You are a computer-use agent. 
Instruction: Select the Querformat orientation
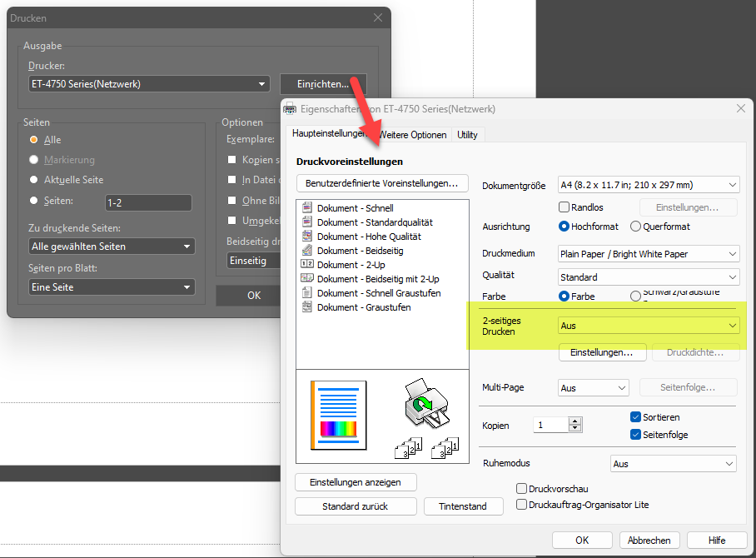click(x=636, y=227)
